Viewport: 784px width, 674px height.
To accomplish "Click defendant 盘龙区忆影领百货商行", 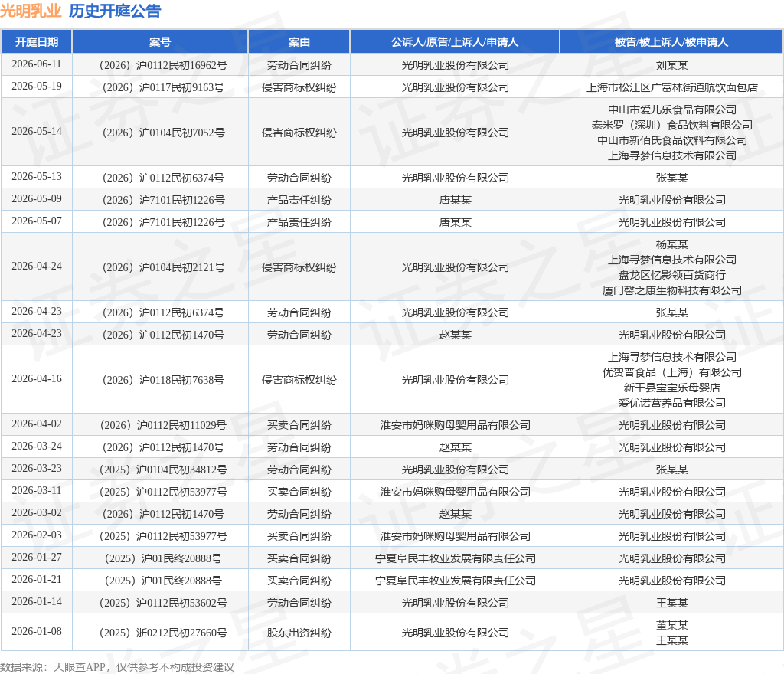I will (671, 275).
